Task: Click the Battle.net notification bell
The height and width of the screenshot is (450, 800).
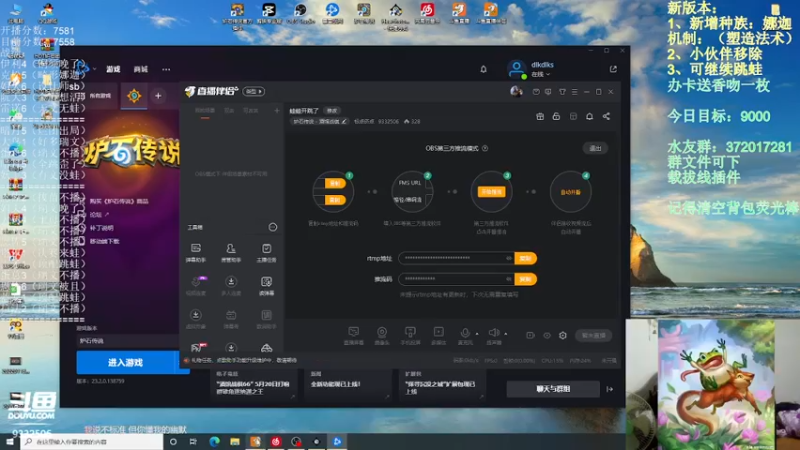Action: 483,69
